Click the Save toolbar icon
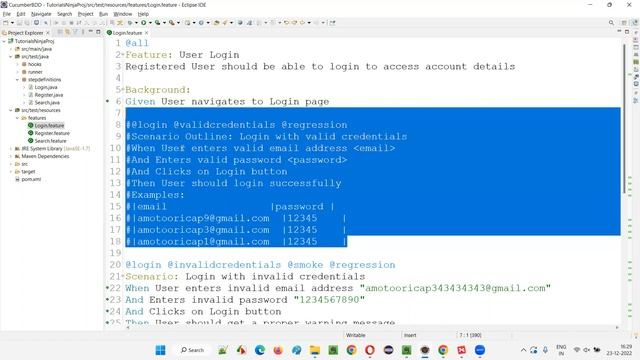640x360 pixels. (19, 23)
